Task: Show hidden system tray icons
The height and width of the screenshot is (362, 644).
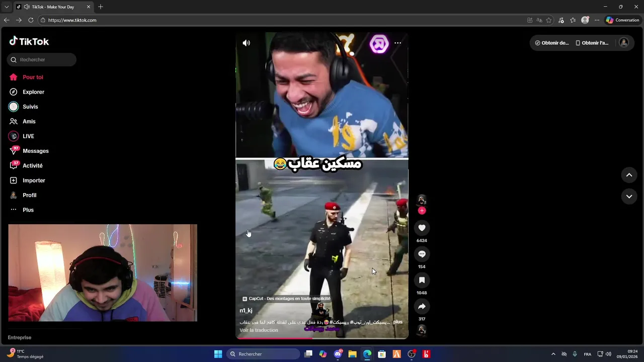Action: 553,354
